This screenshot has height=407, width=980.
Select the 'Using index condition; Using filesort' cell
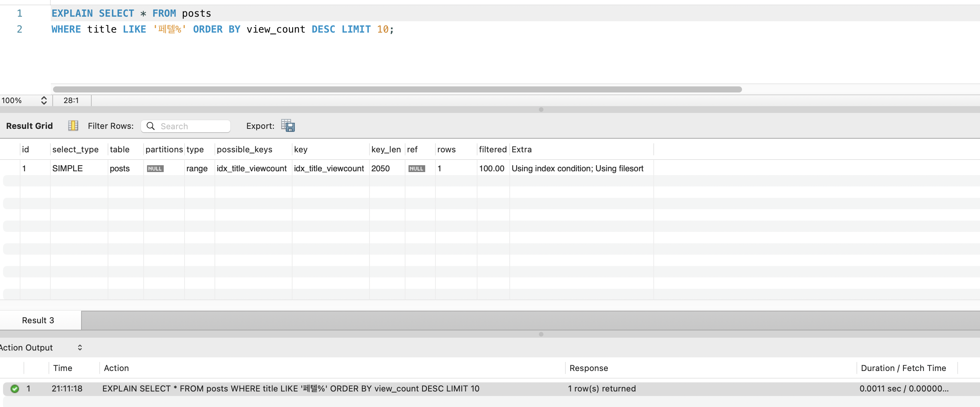pos(577,169)
